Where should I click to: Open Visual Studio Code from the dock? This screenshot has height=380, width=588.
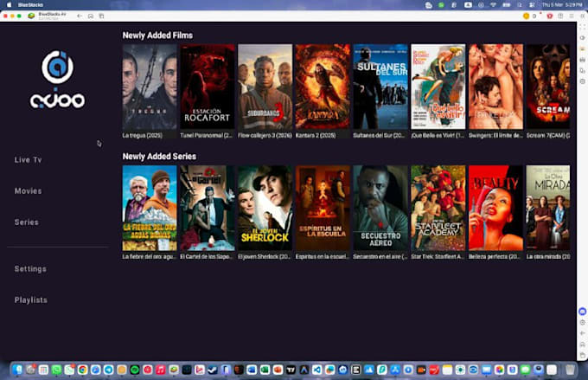(316, 370)
